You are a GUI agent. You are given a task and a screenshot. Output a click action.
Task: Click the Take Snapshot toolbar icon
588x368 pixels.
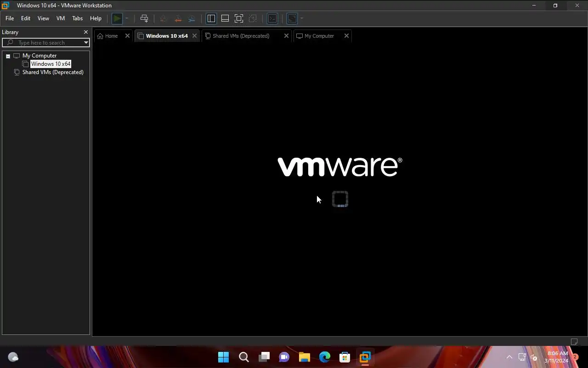pyautogui.click(x=163, y=18)
